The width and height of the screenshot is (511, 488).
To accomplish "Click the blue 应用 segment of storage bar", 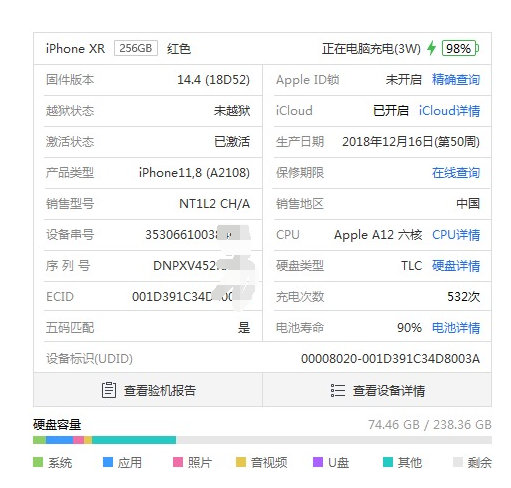I will point(60,440).
